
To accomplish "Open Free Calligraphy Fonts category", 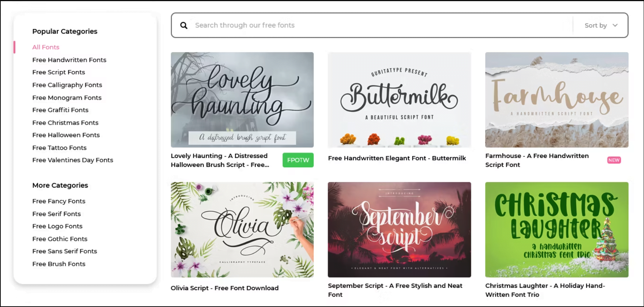I will click(x=67, y=85).
